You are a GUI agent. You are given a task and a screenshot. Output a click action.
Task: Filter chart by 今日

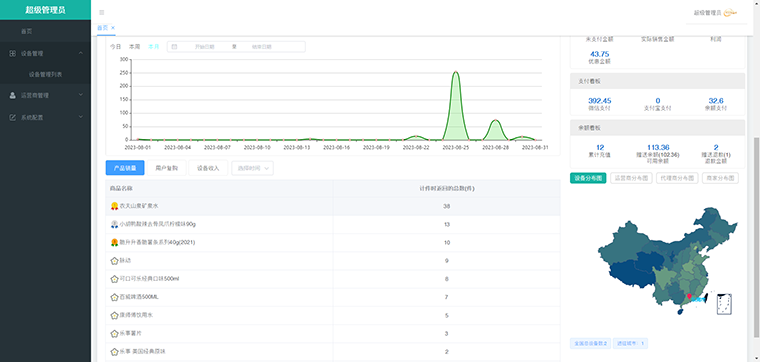point(115,47)
